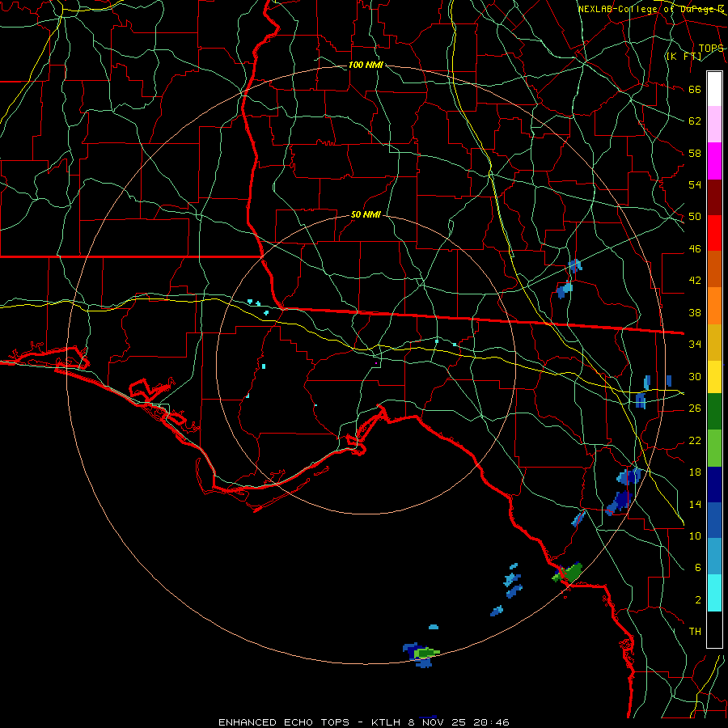Screen dimensions: 728x728
Task: Click the dark red legend swatch
Action: pos(714,197)
